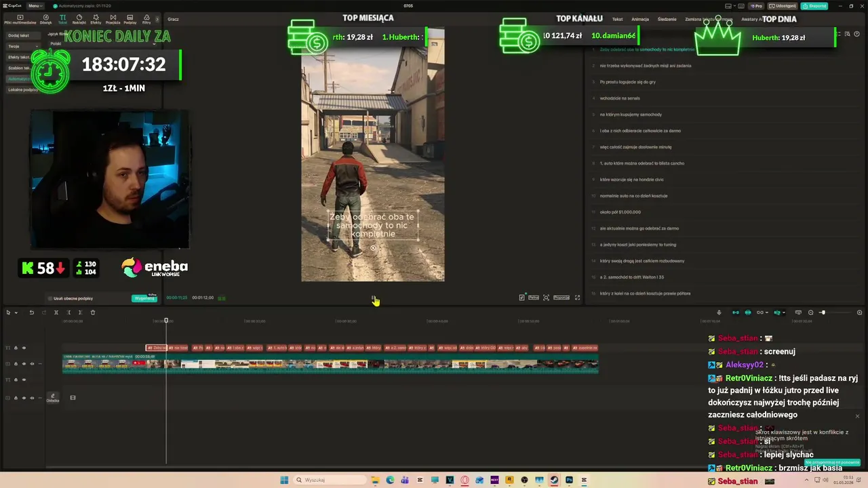Open the Podpisy captions tab

[x=130, y=19]
